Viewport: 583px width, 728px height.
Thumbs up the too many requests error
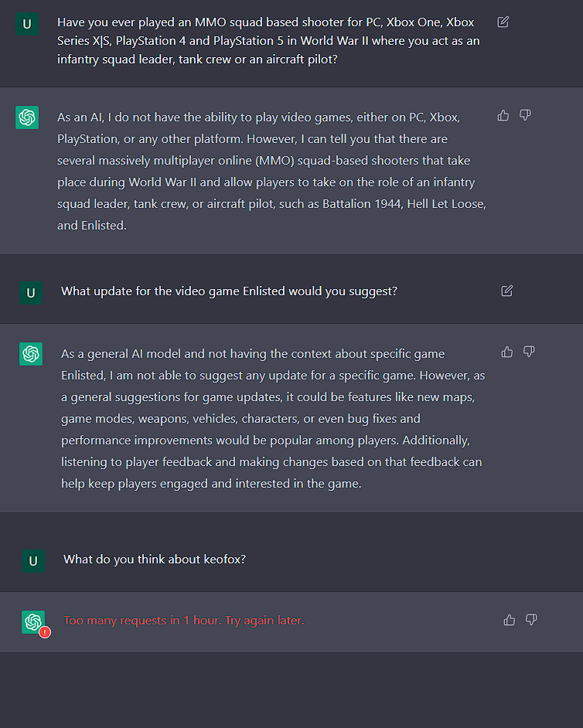pos(510,620)
